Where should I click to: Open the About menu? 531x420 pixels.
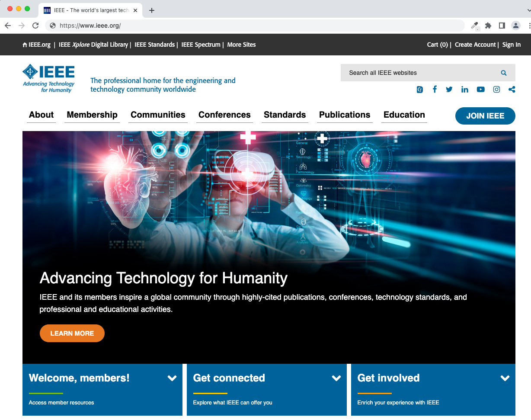click(42, 115)
